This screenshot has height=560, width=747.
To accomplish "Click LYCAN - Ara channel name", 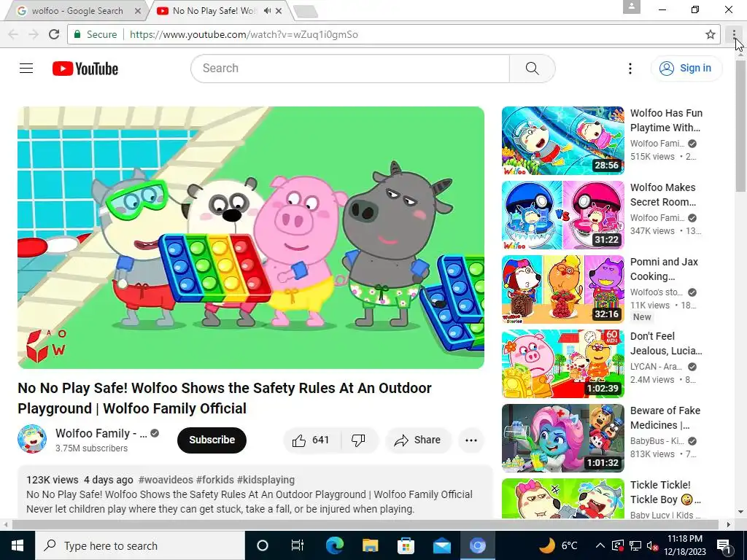I will [x=657, y=367].
